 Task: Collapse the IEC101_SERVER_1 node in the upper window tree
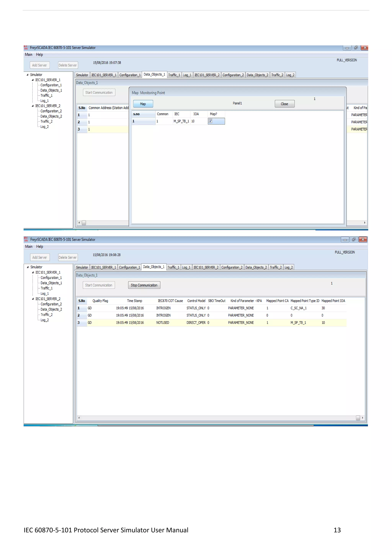pyautogui.click(x=33, y=80)
